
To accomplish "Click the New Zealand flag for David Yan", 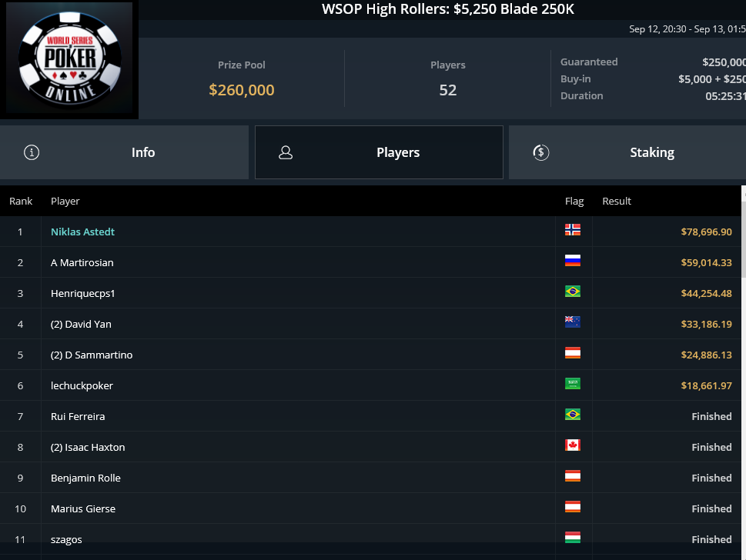I will pyautogui.click(x=572, y=322).
